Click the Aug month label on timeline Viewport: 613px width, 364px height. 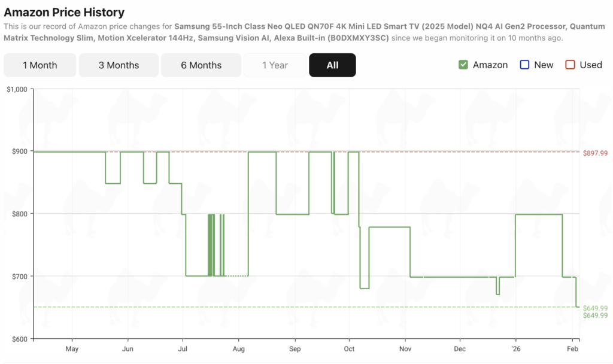coord(238,348)
